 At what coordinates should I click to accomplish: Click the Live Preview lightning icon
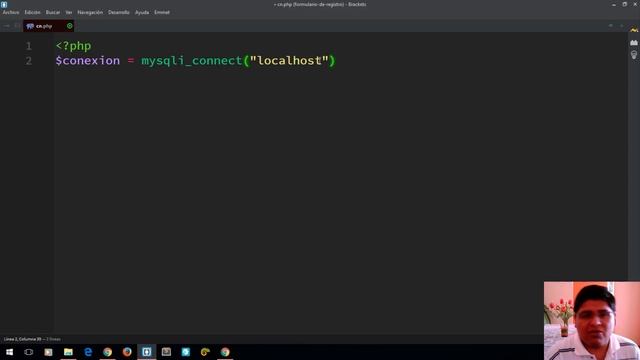coord(634,30)
